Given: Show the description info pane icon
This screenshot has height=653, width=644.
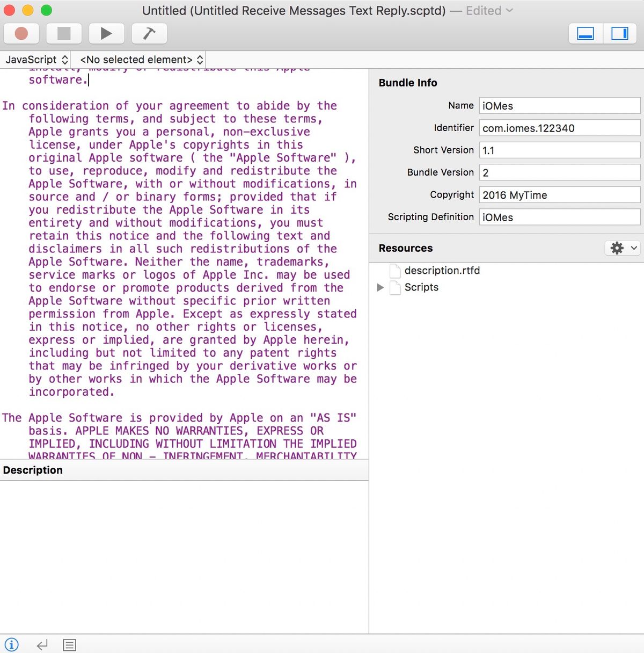Looking at the screenshot, I should pos(11,644).
